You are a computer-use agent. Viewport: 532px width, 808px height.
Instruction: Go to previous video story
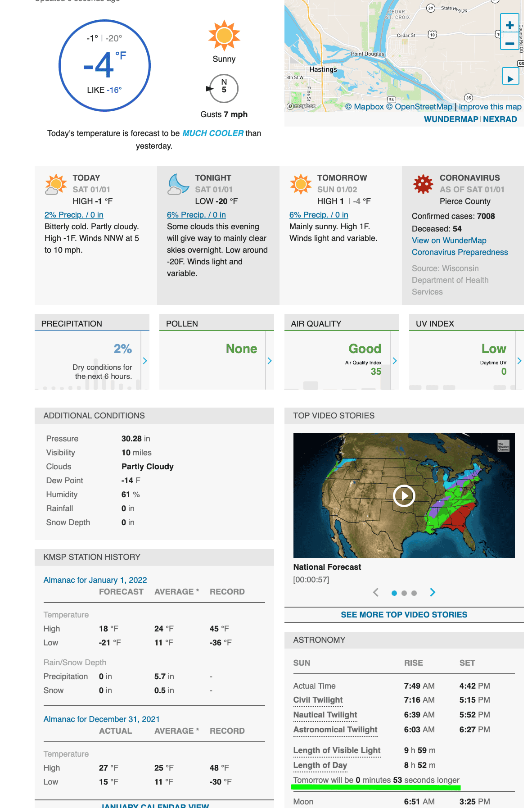376,592
